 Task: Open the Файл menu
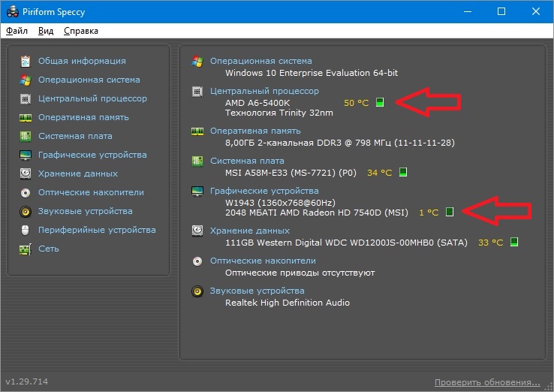point(17,31)
